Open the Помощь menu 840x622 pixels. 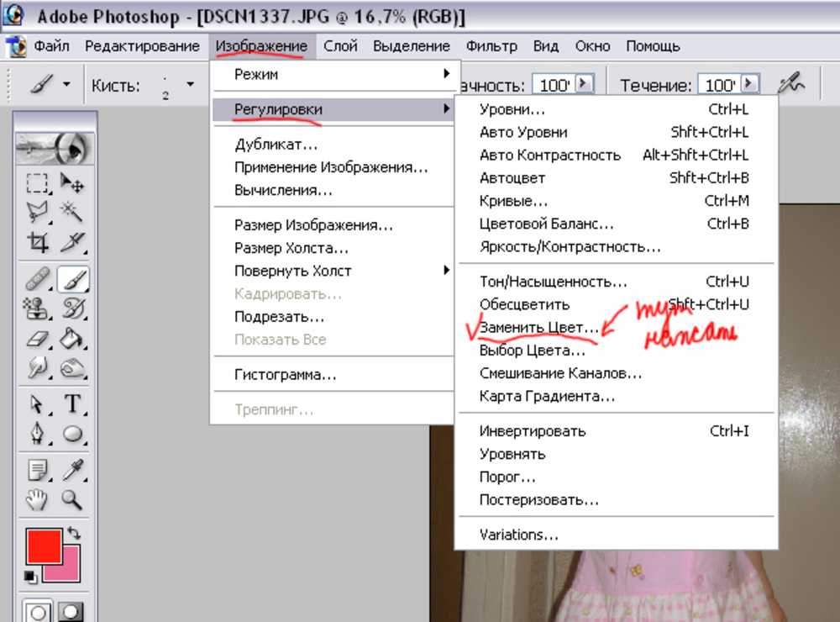pyautogui.click(x=653, y=46)
